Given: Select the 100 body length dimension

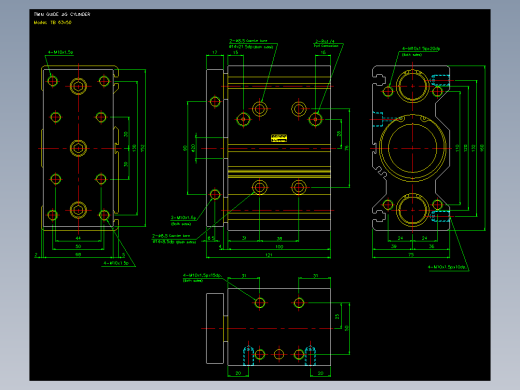Looking at the screenshot, I should coord(279,247).
